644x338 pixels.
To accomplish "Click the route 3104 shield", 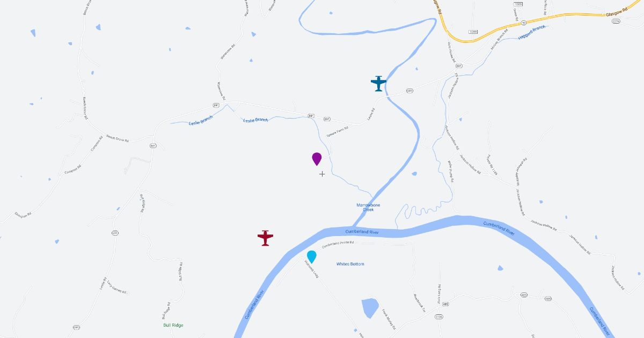I will click(439, 317).
